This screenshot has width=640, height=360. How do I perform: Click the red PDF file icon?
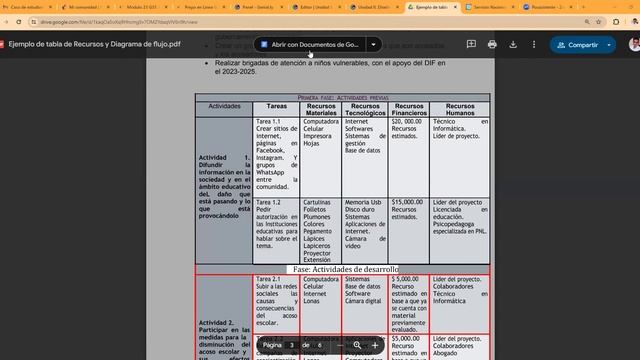tap(2, 44)
